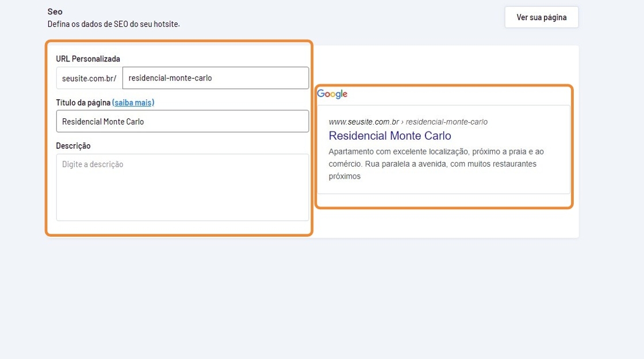Focus the 'Digite a descrição' text area
This screenshot has width=644, height=359.
coord(182,187)
